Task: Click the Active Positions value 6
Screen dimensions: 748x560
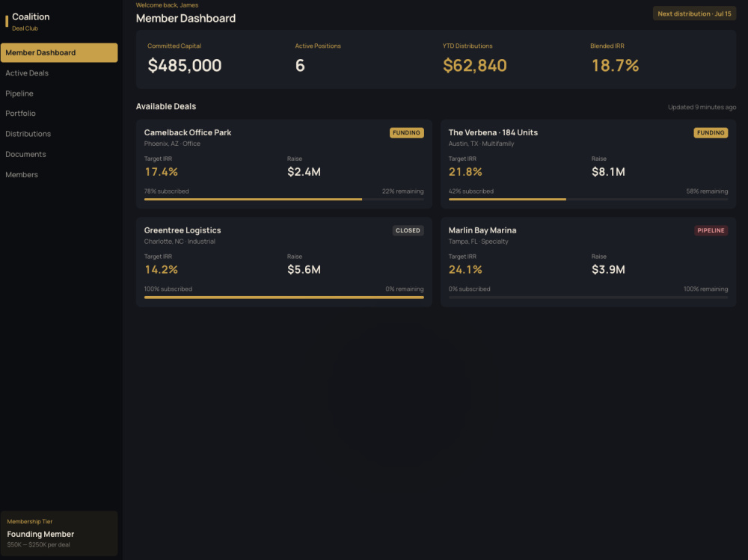Action: pyautogui.click(x=300, y=65)
